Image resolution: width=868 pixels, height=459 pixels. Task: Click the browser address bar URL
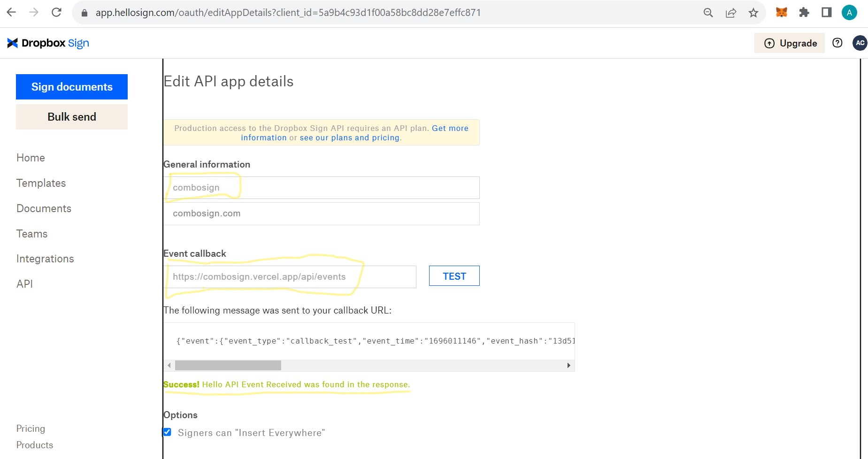pyautogui.click(x=288, y=13)
